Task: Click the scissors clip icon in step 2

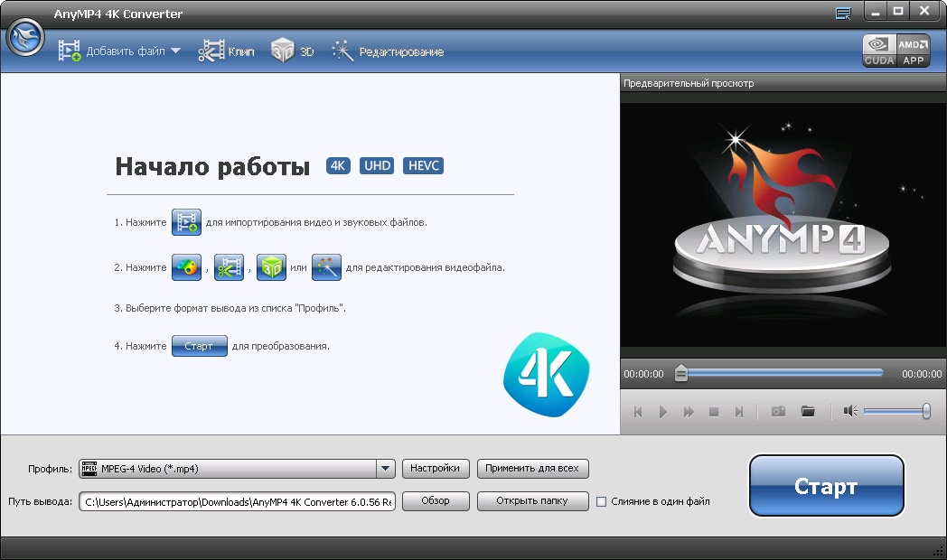Action: tap(229, 267)
